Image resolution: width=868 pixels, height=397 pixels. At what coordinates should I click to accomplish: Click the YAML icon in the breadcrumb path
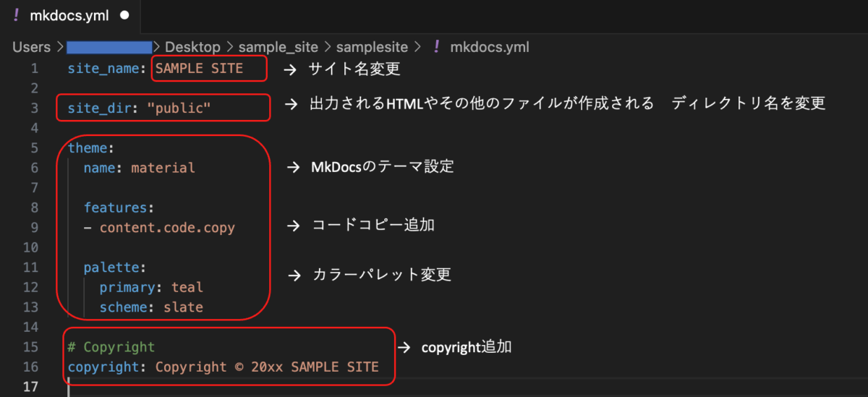(436, 47)
